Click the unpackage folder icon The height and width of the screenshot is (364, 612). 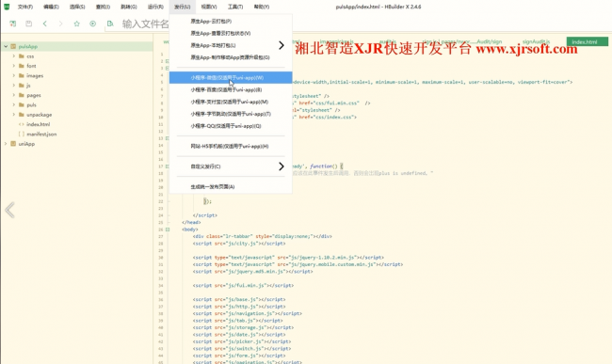(x=22, y=115)
